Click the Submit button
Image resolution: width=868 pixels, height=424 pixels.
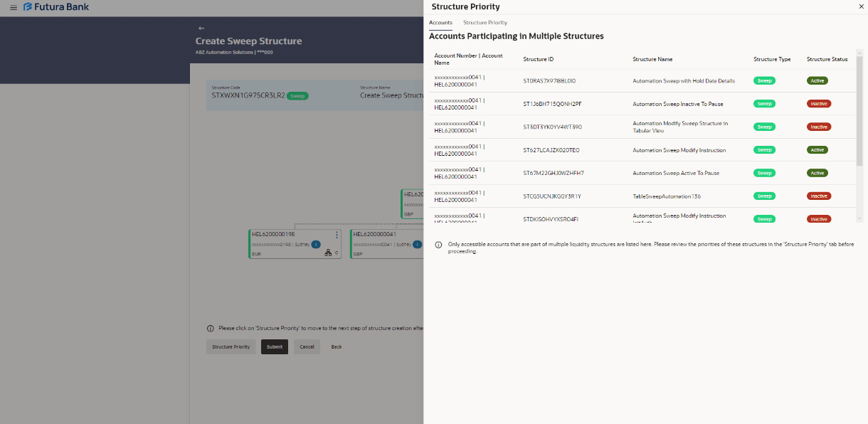275,346
